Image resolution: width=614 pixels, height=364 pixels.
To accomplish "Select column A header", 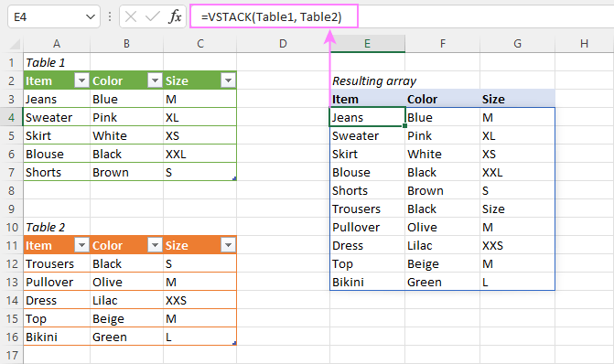I will click(x=57, y=44).
